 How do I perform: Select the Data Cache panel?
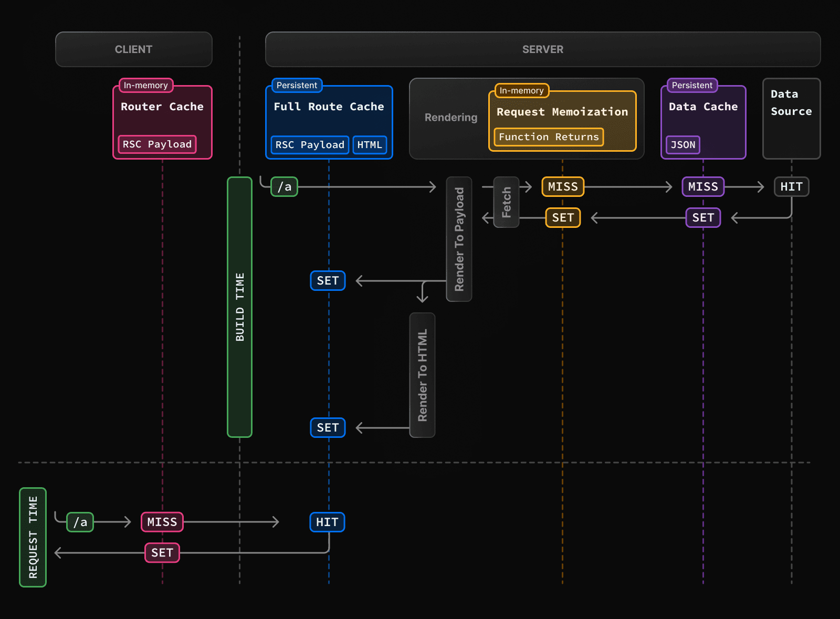(702, 121)
